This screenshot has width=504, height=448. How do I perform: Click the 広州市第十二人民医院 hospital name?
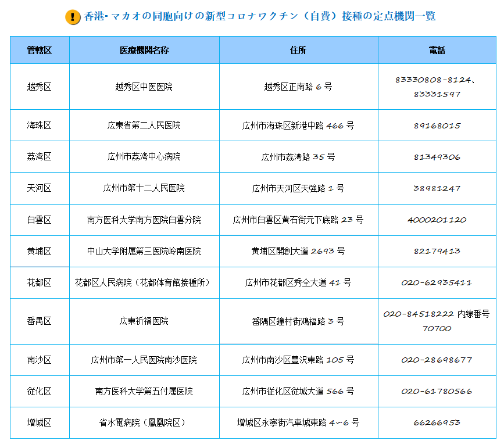pos(144,188)
